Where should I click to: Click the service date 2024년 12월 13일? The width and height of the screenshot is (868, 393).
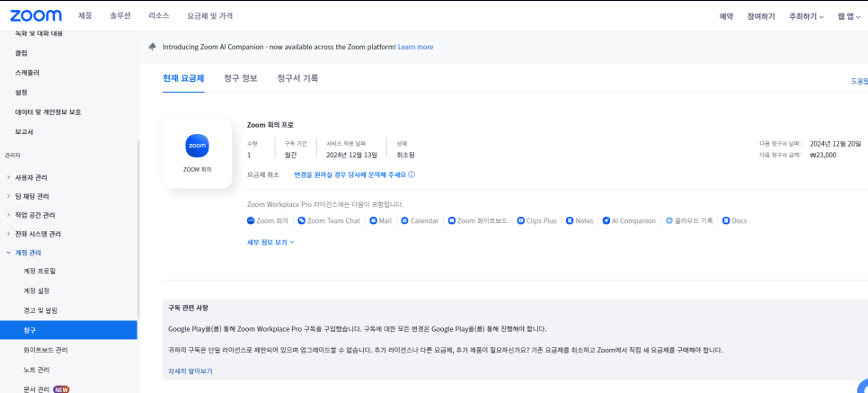[x=351, y=156]
